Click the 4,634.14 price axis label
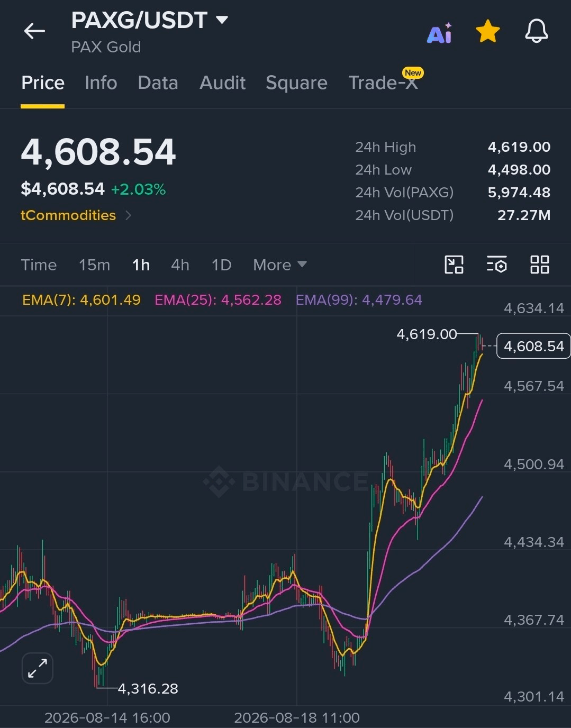The height and width of the screenshot is (728, 571). (x=534, y=308)
